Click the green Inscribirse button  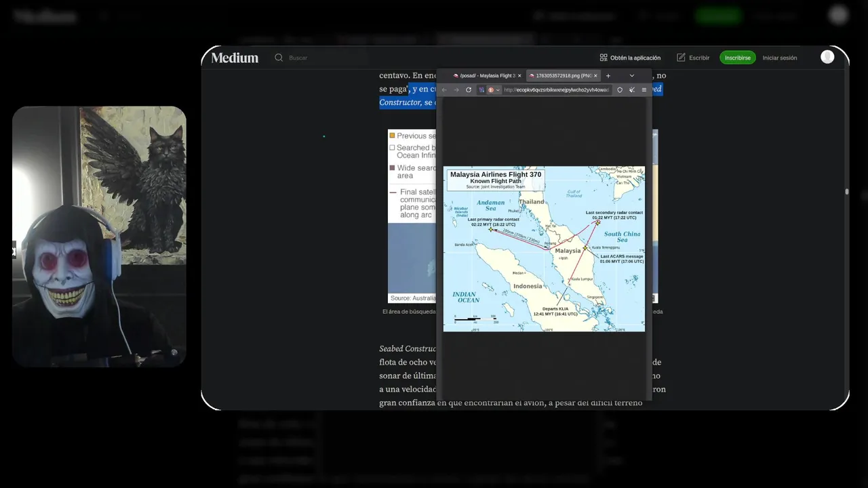[738, 58]
